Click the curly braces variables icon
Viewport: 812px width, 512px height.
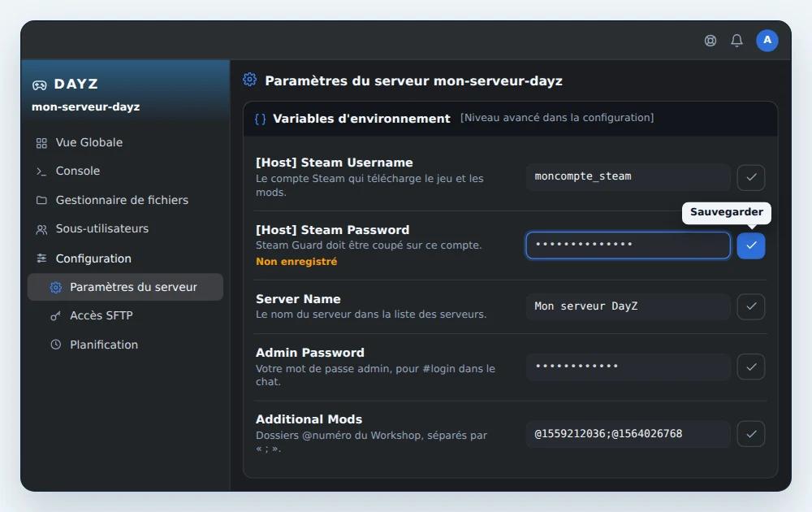[x=261, y=119]
